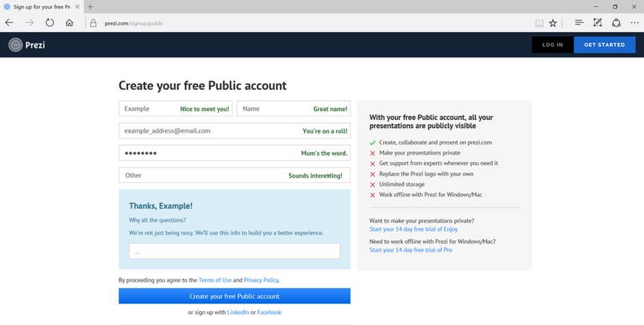Open the Privacy Policy link
644x325 pixels.
point(261,280)
